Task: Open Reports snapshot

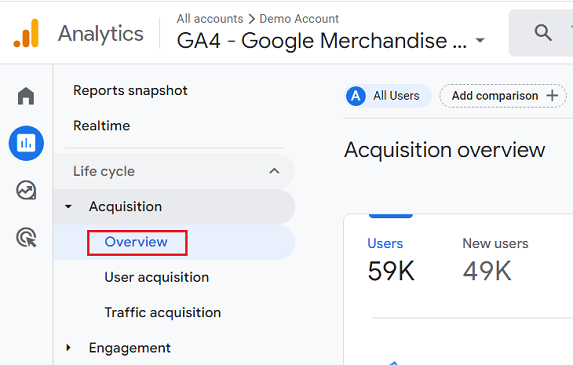Action: point(130,91)
